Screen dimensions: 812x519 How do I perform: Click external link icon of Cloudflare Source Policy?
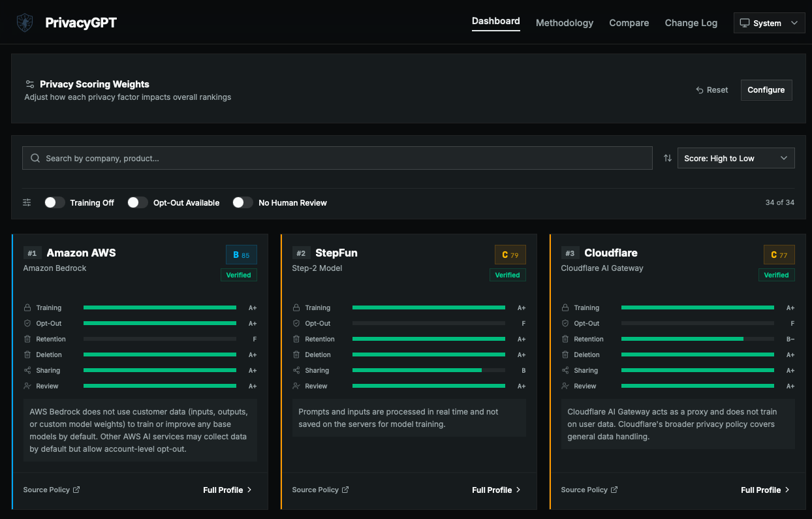click(x=614, y=490)
